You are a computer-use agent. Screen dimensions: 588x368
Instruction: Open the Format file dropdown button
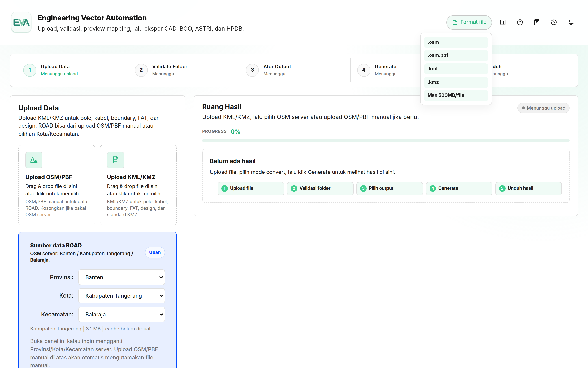(x=469, y=22)
